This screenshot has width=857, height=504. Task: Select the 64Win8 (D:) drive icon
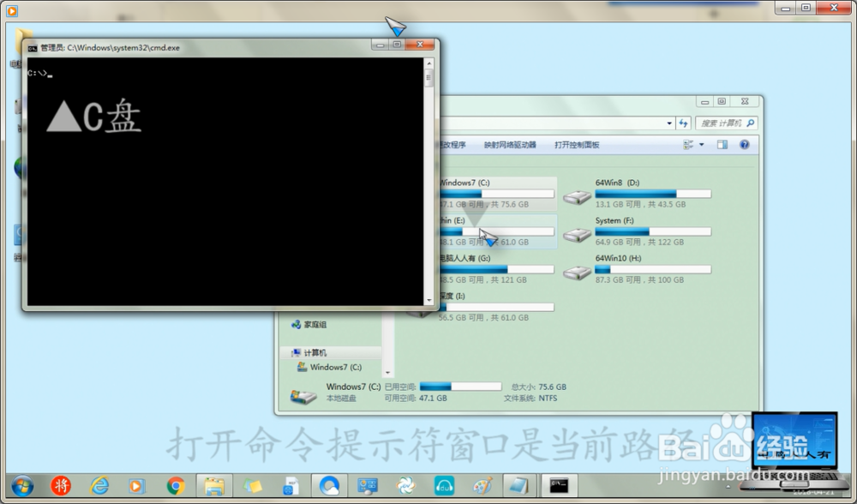pyautogui.click(x=578, y=197)
